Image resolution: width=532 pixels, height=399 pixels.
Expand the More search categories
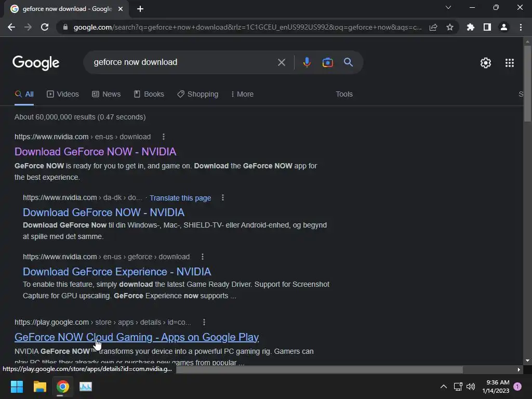(x=242, y=95)
